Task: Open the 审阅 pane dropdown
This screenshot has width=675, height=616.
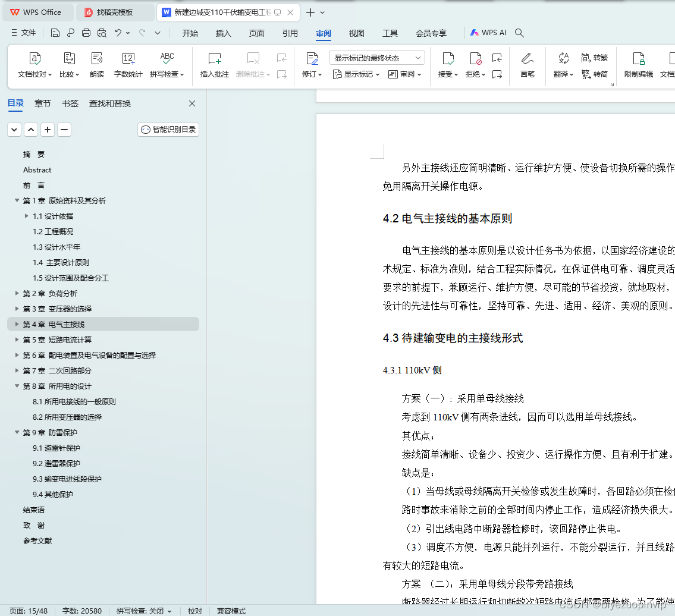Action: (x=404, y=74)
